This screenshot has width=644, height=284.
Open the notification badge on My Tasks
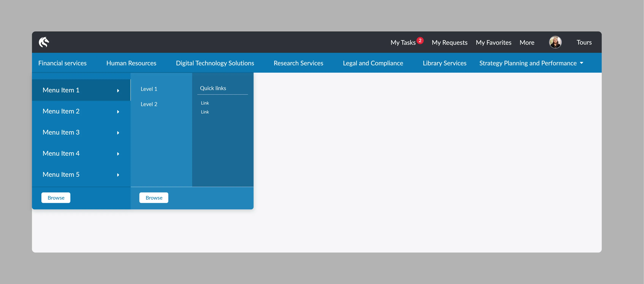[420, 40]
